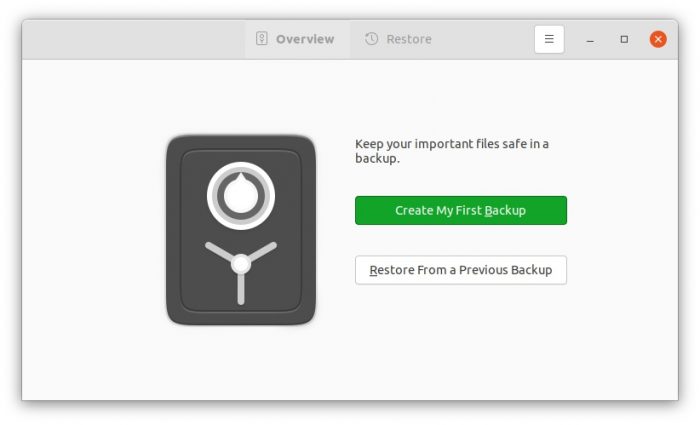This screenshot has width=700, height=425.
Task: Click header bar space between Restore and menu
Action: click(x=485, y=39)
